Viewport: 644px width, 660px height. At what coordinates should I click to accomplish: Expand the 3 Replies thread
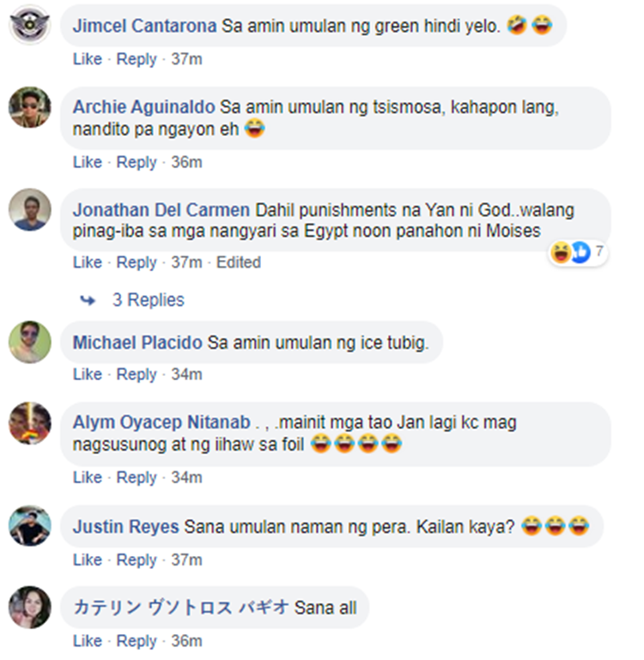[148, 300]
